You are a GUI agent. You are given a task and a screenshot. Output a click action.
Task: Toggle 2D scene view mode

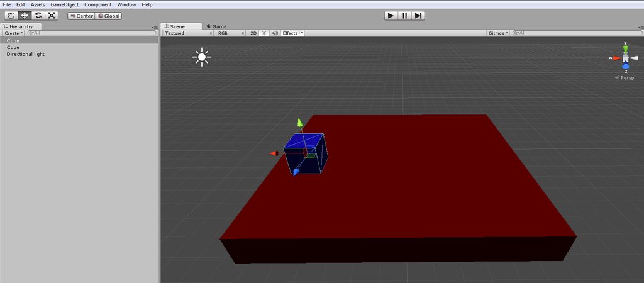[x=254, y=33]
